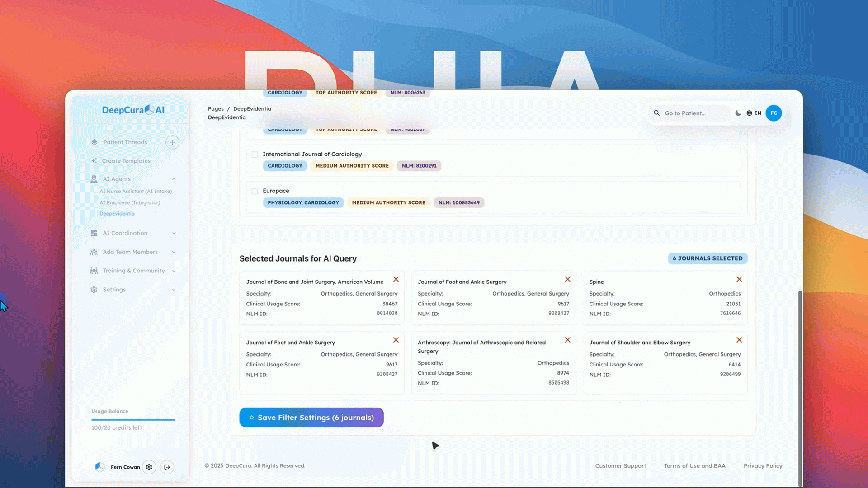
Task: Open the FC user avatar
Action: pos(774,113)
